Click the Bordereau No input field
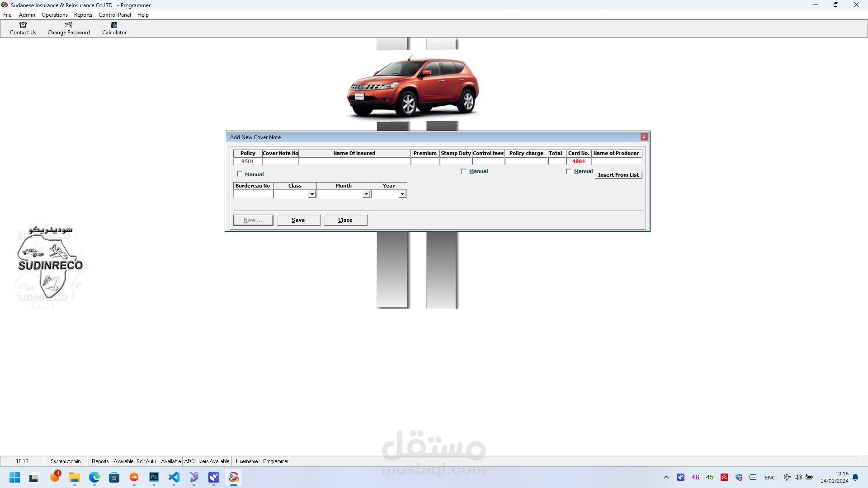Screen dimensions: 868x488 (x=253, y=194)
